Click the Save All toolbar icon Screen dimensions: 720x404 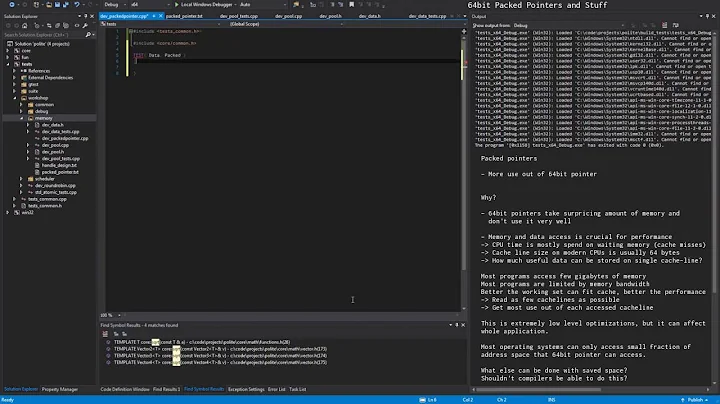(x=66, y=5)
